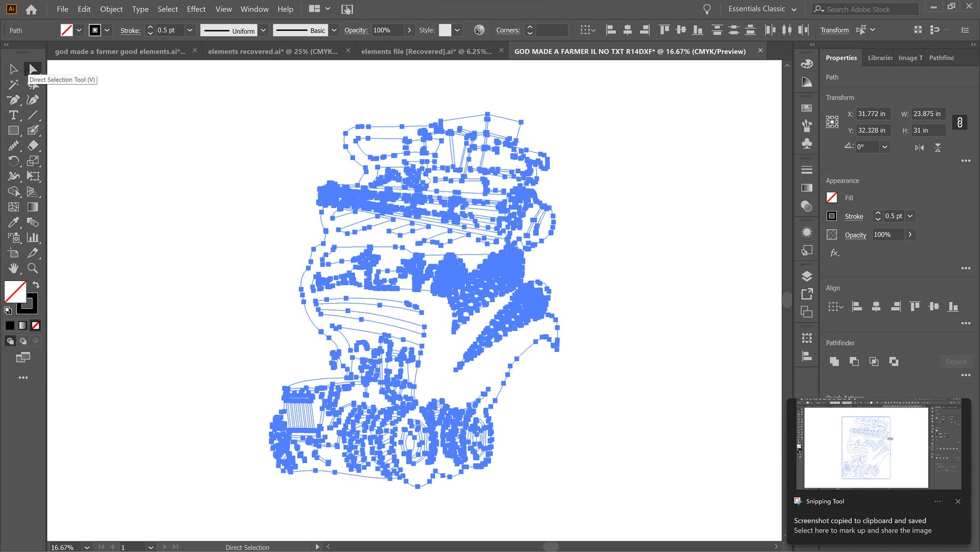Open the Home screen icon
The height and width of the screenshot is (552, 980).
pyautogui.click(x=31, y=9)
